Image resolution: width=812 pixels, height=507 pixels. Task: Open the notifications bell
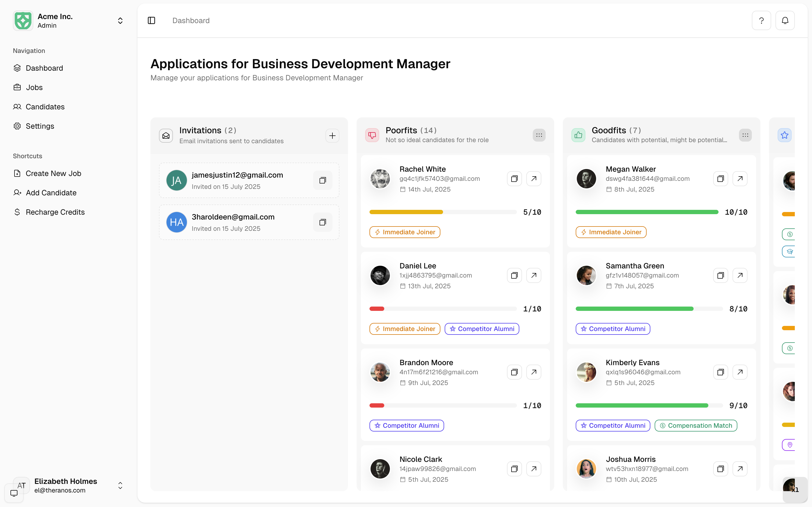pos(785,20)
